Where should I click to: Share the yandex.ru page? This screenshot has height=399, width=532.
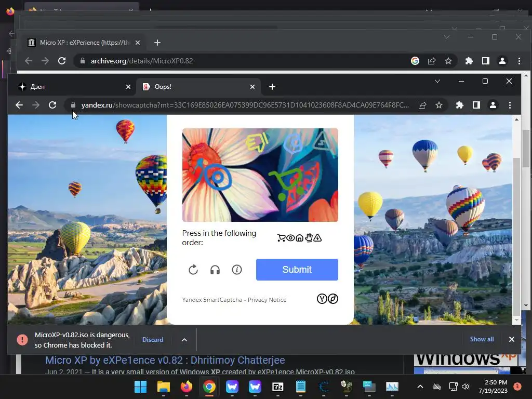point(422,105)
